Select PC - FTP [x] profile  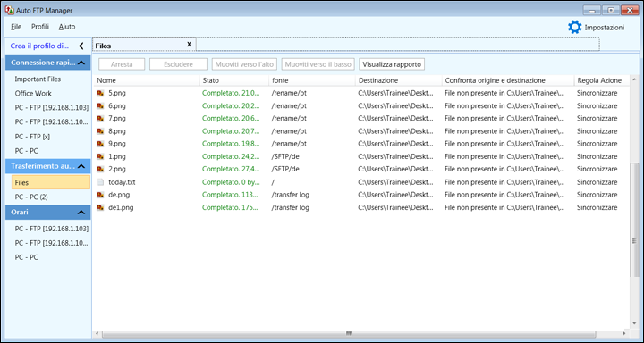point(32,136)
